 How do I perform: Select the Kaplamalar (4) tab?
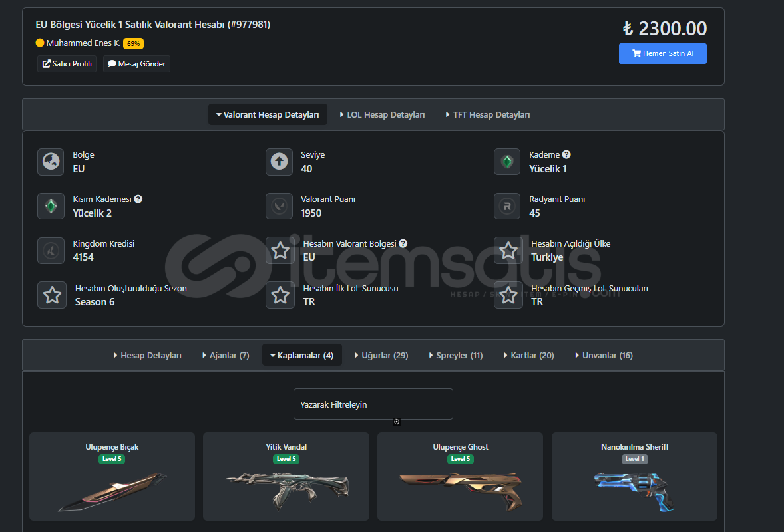point(302,355)
